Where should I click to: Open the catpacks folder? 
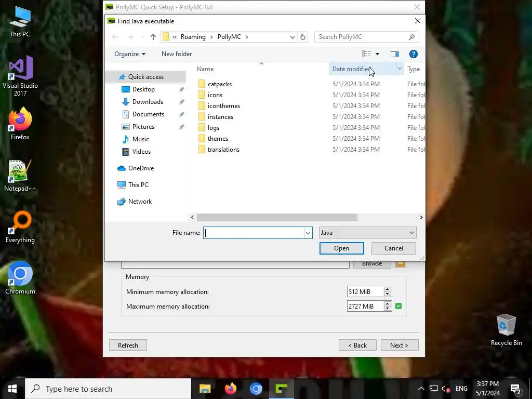point(220,84)
